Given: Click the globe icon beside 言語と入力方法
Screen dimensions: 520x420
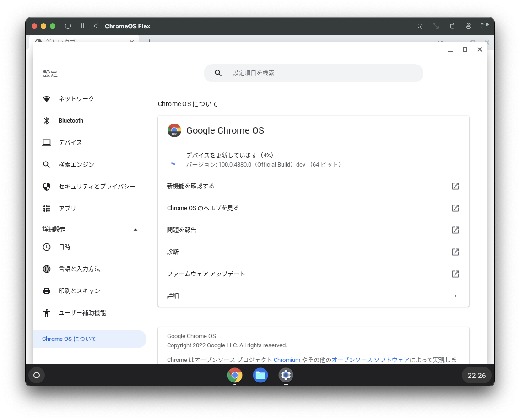Looking at the screenshot, I should click(46, 269).
